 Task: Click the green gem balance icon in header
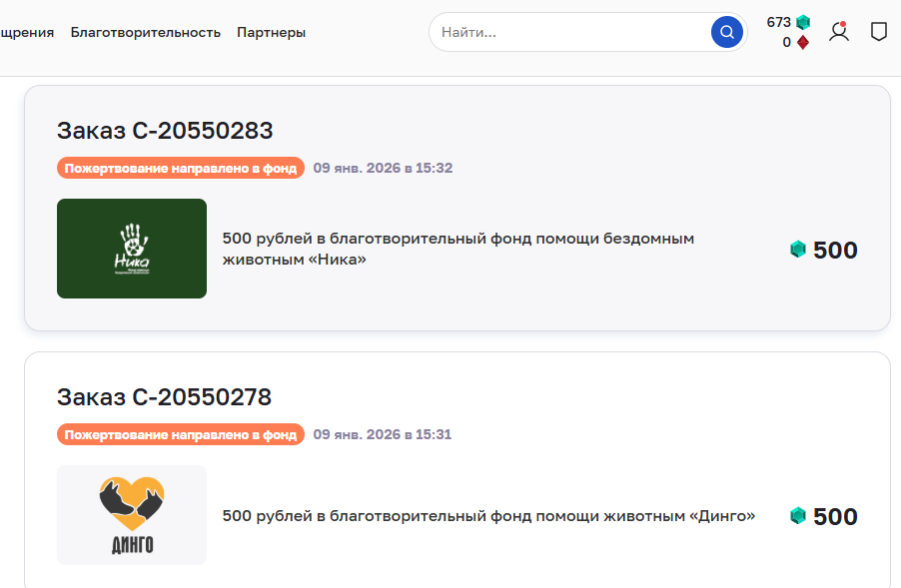803,22
